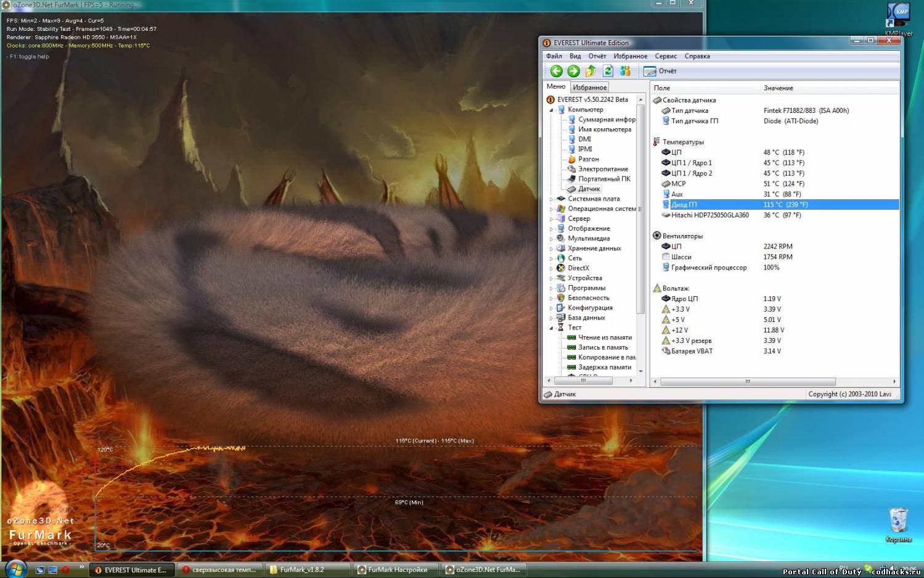Switch to EVEREST Ultimate taskbar button

click(132, 570)
